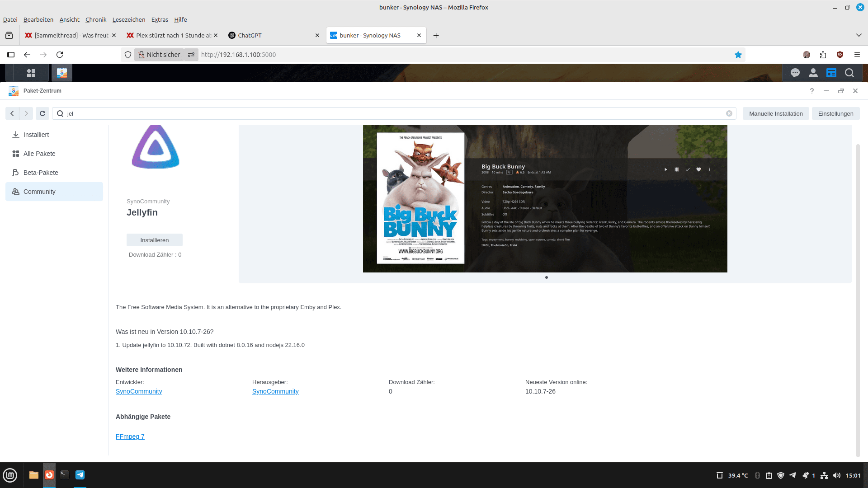Select Community in the sidebar
This screenshot has width=868, height=488.
pos(40,192)
